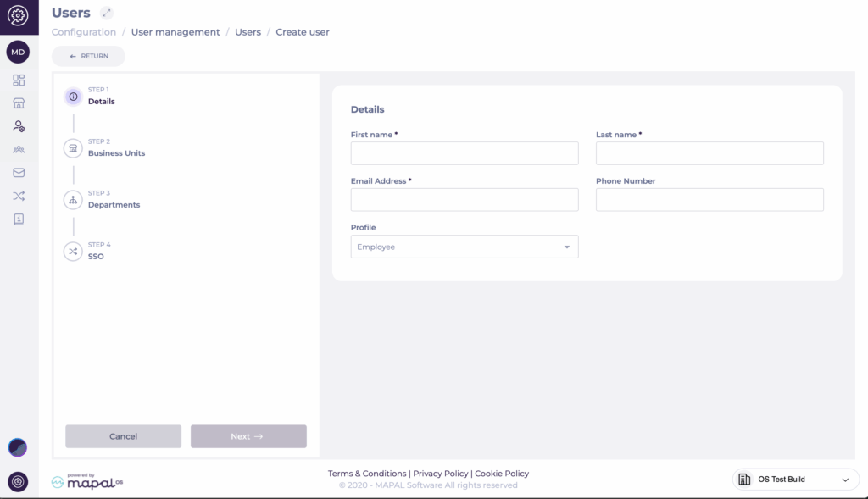Click the Cancel button
The width and height of the screenshot is (868, 499).
point(123,436)
